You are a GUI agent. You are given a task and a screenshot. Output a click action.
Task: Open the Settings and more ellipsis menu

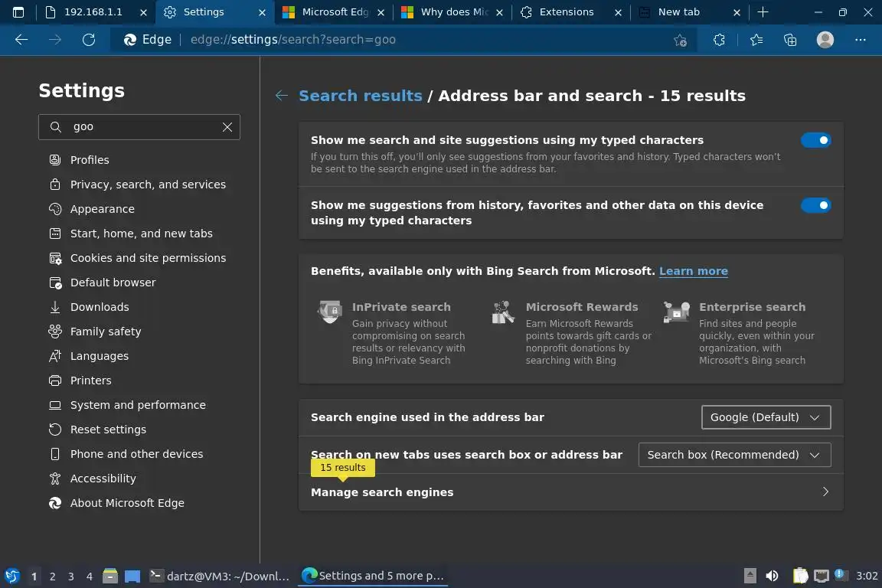pos(860,39)
